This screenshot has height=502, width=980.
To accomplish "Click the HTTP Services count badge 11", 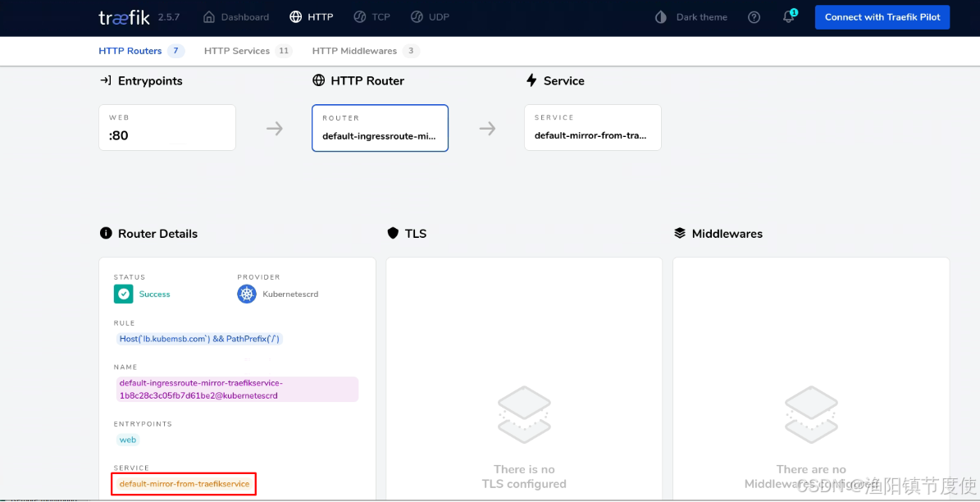I will (x=284, y=51).
